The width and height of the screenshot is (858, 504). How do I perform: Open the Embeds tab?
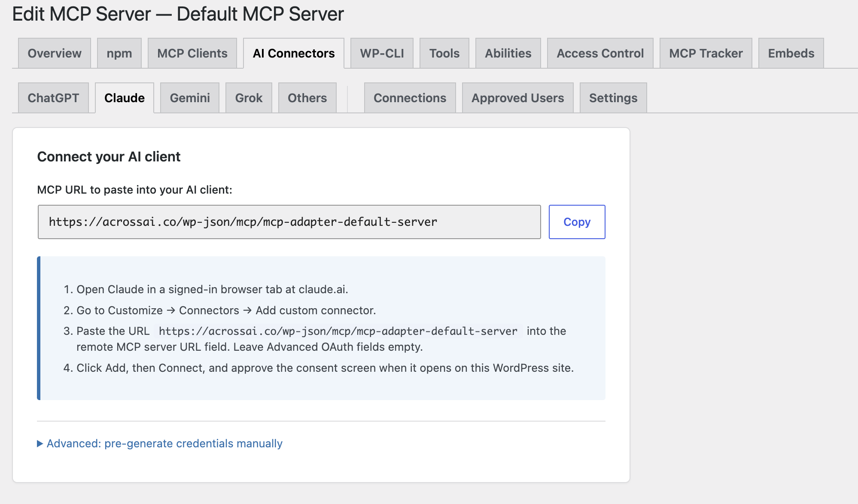[791, 53]
